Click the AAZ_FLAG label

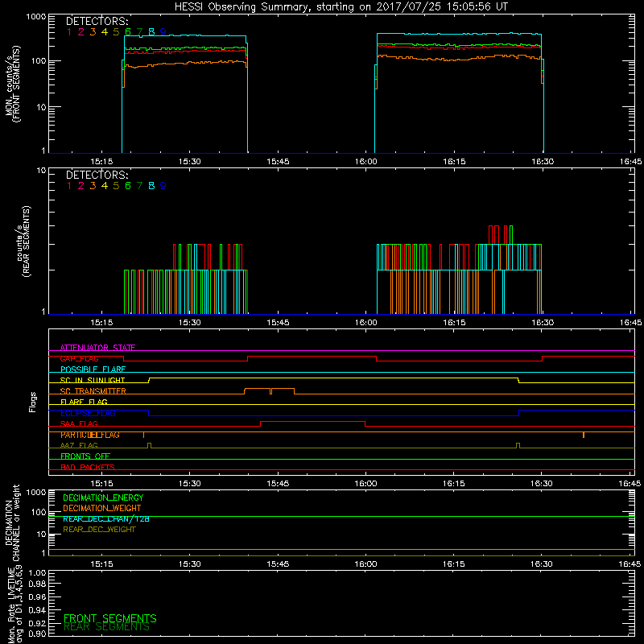tap(79, 445)
